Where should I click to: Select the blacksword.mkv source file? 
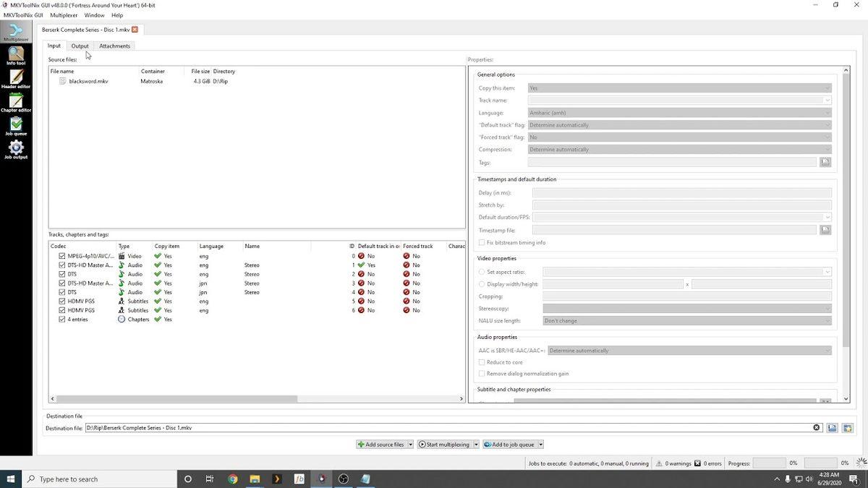88,81
